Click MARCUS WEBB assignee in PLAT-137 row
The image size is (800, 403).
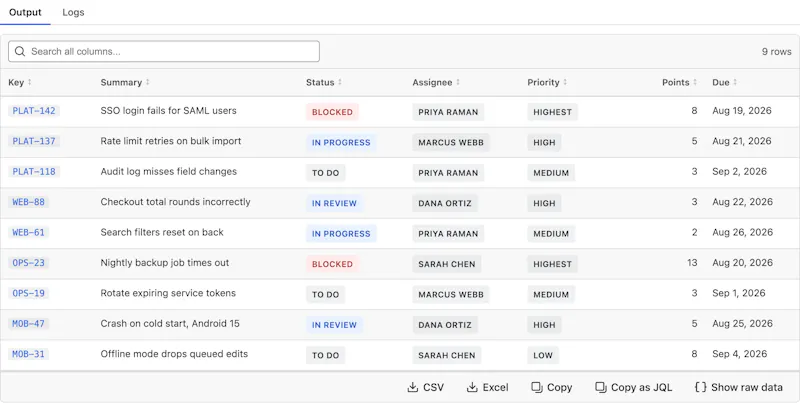(x=451, y=142)
